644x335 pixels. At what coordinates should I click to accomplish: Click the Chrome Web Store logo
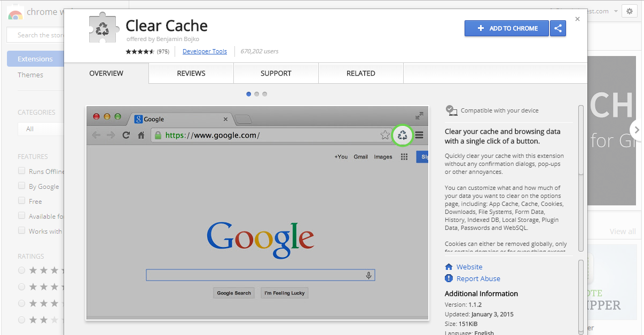(15, 13)
